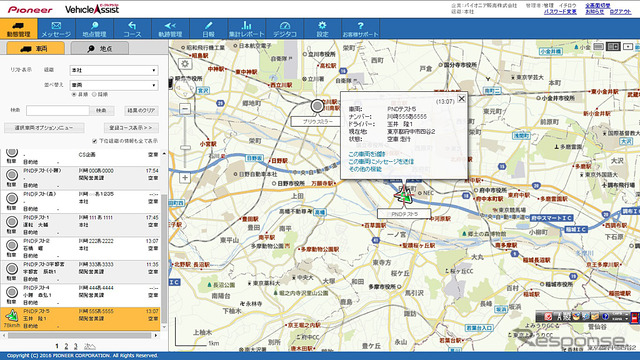
Task: Open the 軌跡管理 tab
Action: [x=170, y=29]
